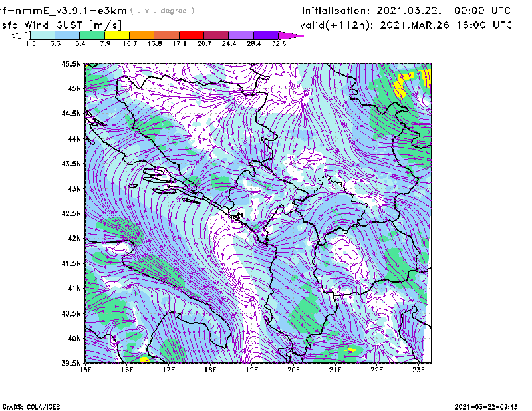
Task: Click legend value "28.4"
Action: click(x=254, y=43)
